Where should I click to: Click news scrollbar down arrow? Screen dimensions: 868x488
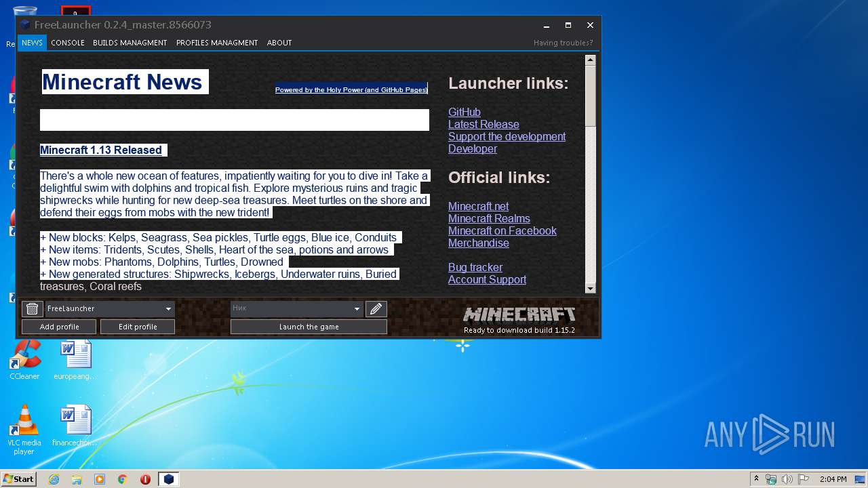pyautogui.click(x=590, y=289)
